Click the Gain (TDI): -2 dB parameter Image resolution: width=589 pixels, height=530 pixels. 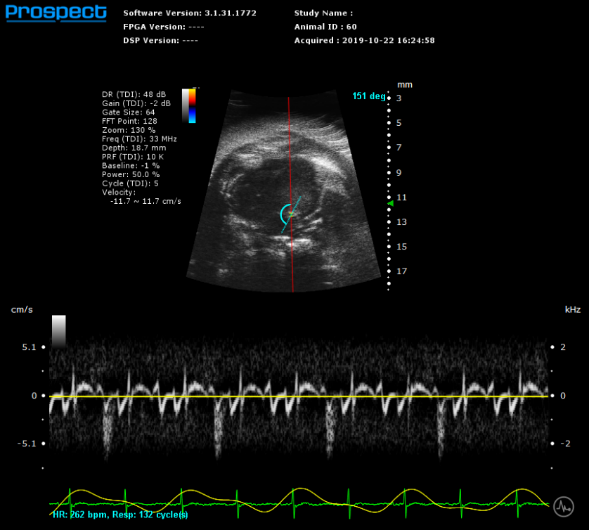tap(136, 103)
